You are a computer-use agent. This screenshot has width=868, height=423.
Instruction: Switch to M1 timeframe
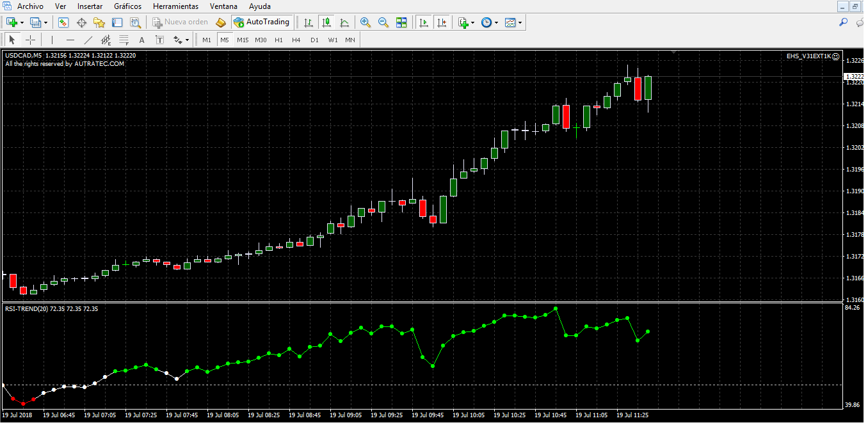[207, 40]
